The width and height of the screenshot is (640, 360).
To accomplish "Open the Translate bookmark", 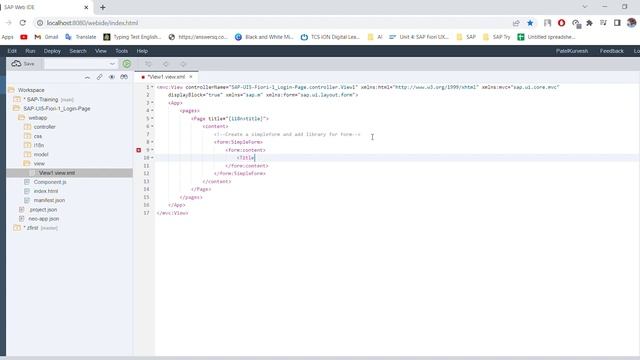I will pyautogui.click(x=81, y=37).
